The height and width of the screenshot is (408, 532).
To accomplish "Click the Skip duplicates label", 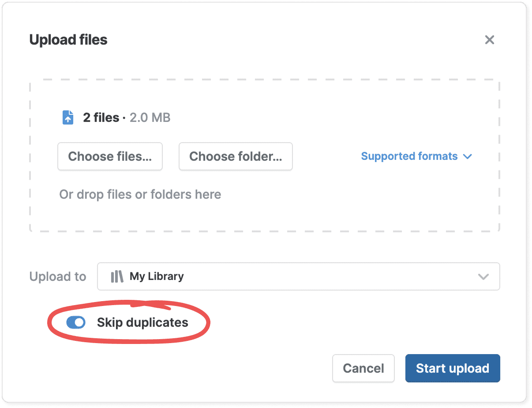I will pos(142,323).
